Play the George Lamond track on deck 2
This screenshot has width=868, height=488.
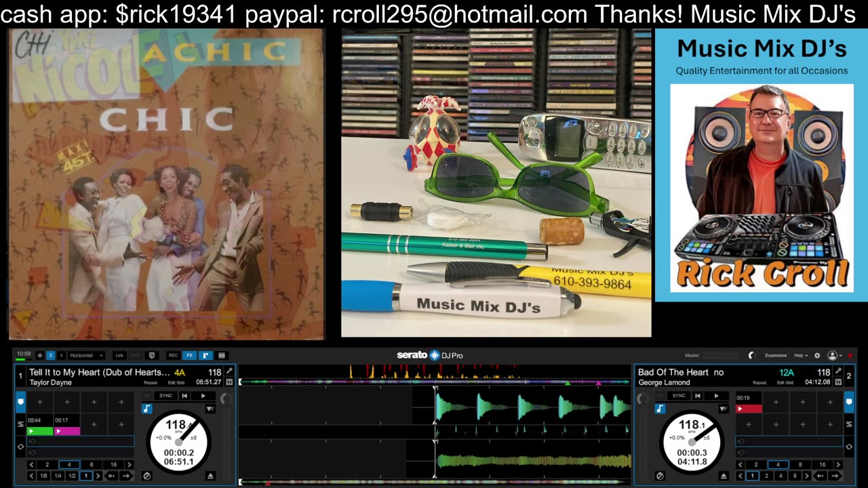coord(716,395)
